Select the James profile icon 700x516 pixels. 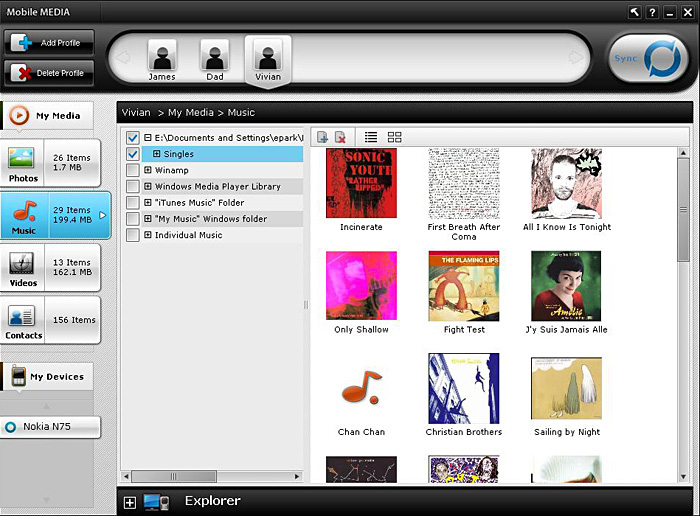click(x=162, y=60)
